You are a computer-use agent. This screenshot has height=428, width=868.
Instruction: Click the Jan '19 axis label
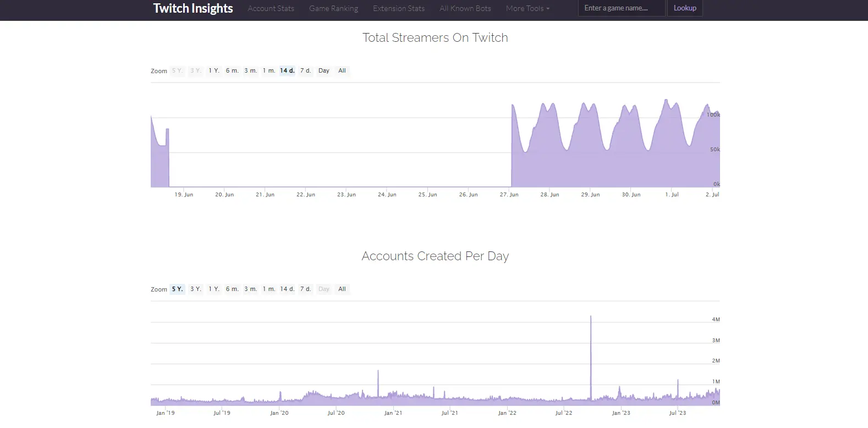pyautogui.click(x=165, y=413)
